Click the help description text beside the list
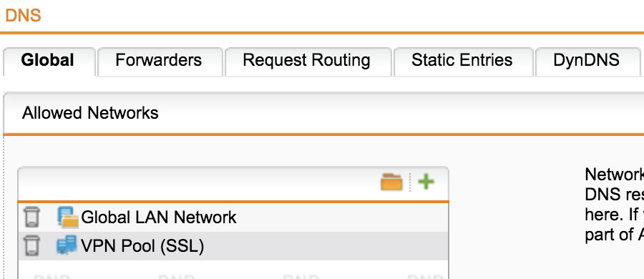 click(x=615, y=204)
